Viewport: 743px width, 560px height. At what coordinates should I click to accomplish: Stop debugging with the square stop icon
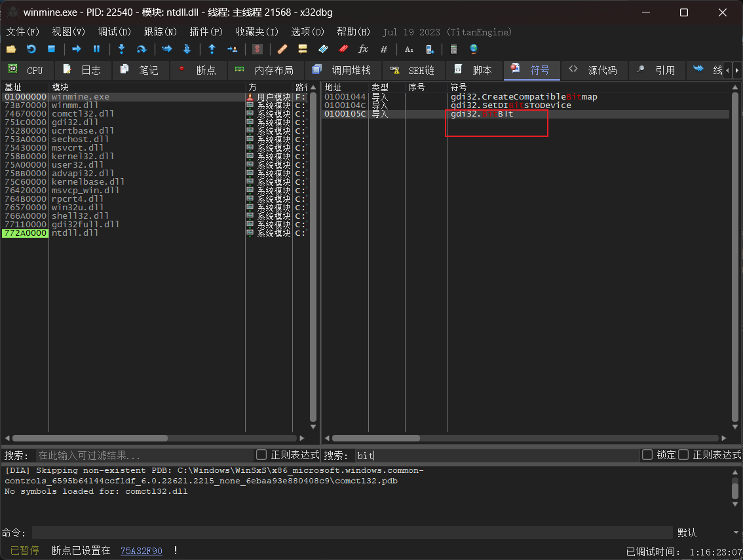point(52,49)
